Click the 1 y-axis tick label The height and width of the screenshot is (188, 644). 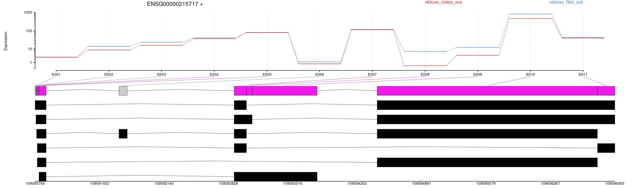pos(31,63)
